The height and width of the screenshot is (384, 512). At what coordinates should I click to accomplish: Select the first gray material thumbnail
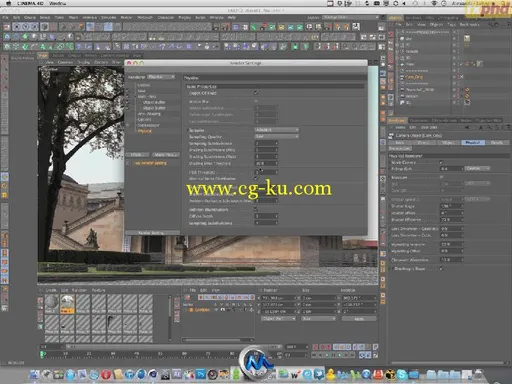point(52,303)
